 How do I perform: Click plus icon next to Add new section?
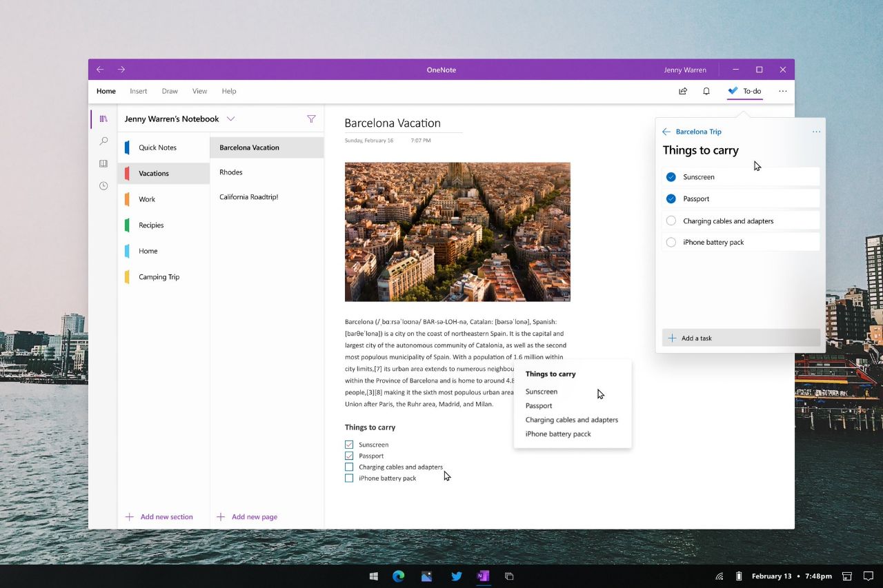pos(129,516)
